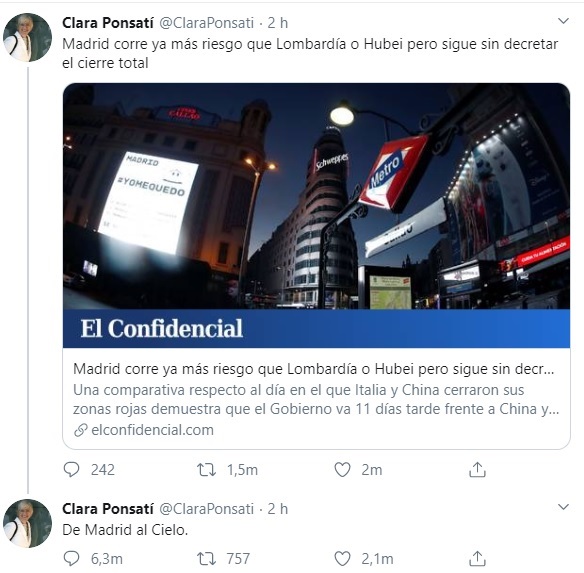Image resolution: width=584 pixels, height=573 pixels.
Task: Retweet the El Confidencial article tweet
Action: pyautogui.click(x=206, y=470)
